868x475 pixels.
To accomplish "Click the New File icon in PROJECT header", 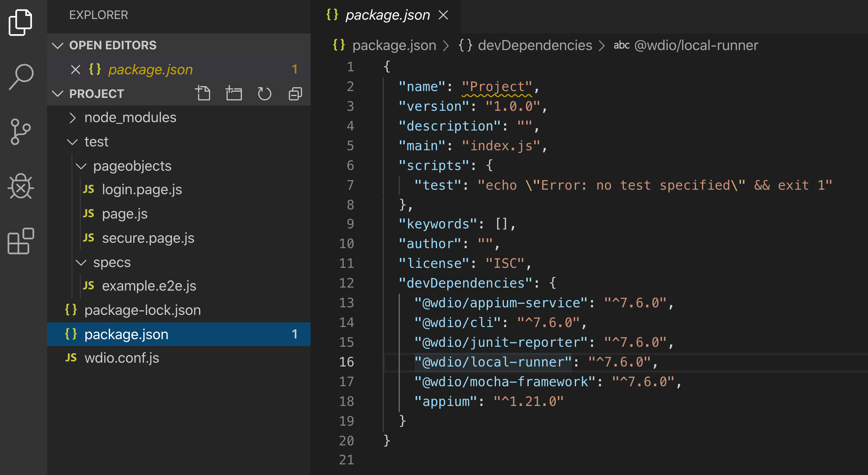I will click(x=203, y=93).
